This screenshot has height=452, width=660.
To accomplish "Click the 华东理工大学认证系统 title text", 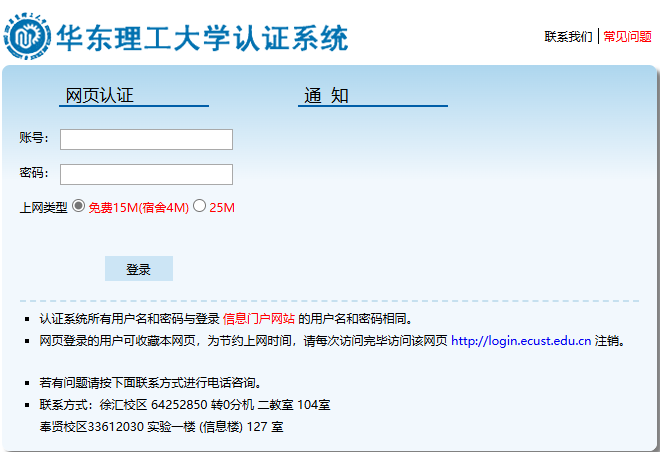I will pos(202,38).
